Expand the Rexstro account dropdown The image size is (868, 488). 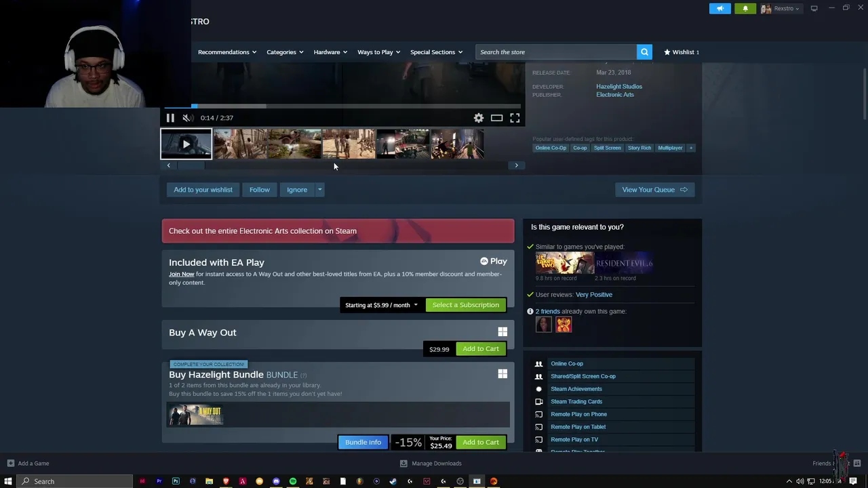point(780,9)
